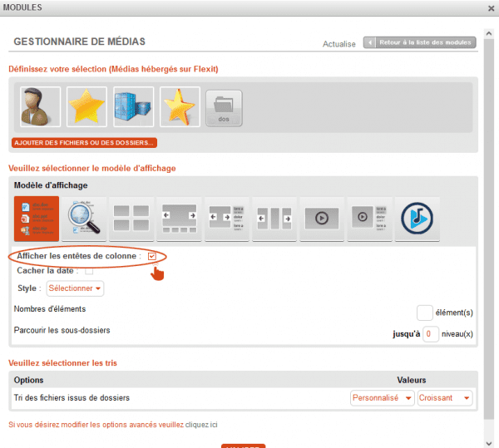Uncheck 'Afficher les entêtes de colonne'
Image resolution: width=499 pixels, height=448 pixels.
[152, 257]
